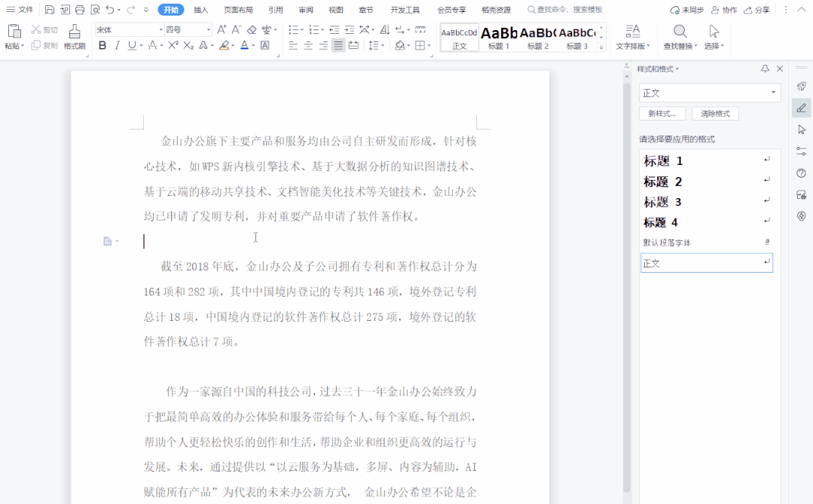Open the font size dropdown showing 四号
Viewport: 813px width, 504px height.
[209, 29]
